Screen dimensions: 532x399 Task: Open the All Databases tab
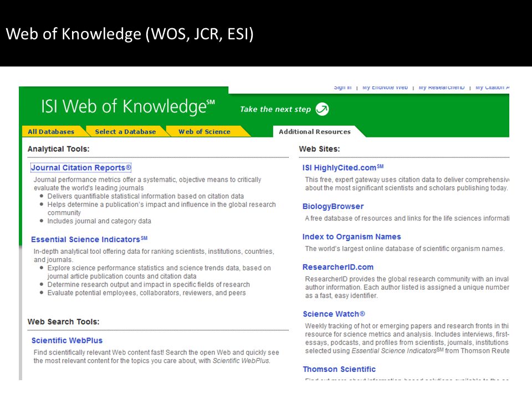(x=51, y=132)
